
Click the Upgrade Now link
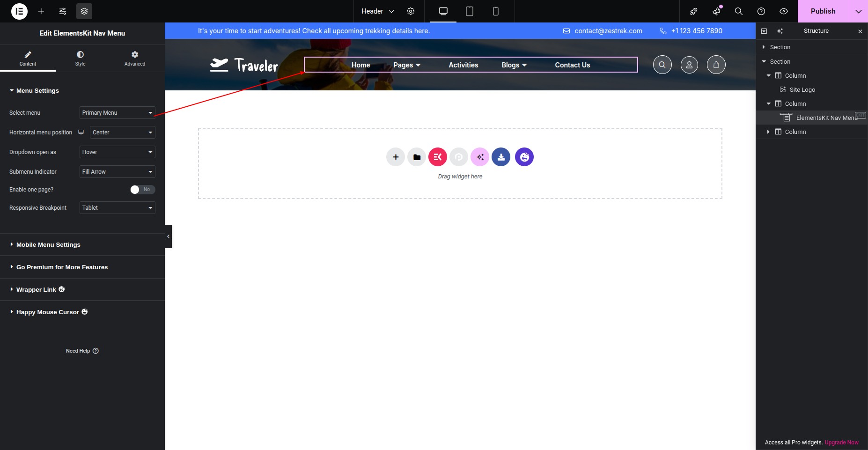click(x=841, y=443)
